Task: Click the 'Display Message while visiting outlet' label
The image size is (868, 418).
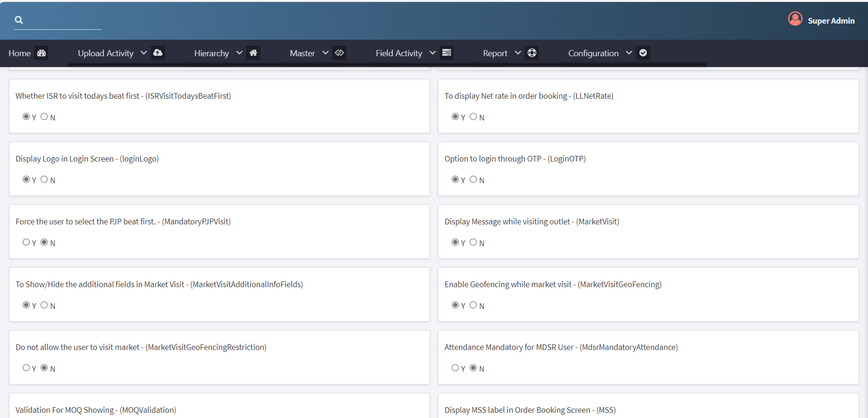Action: [x=532, y=222]
